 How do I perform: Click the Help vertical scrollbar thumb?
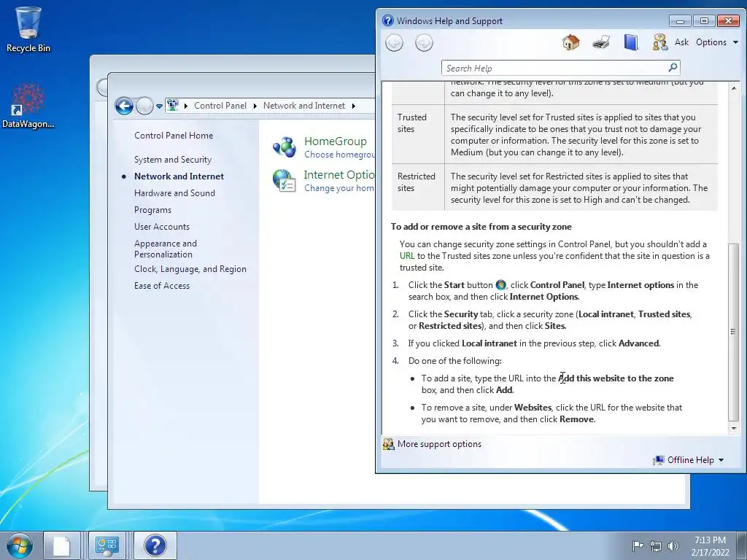(x=734, y=332)
